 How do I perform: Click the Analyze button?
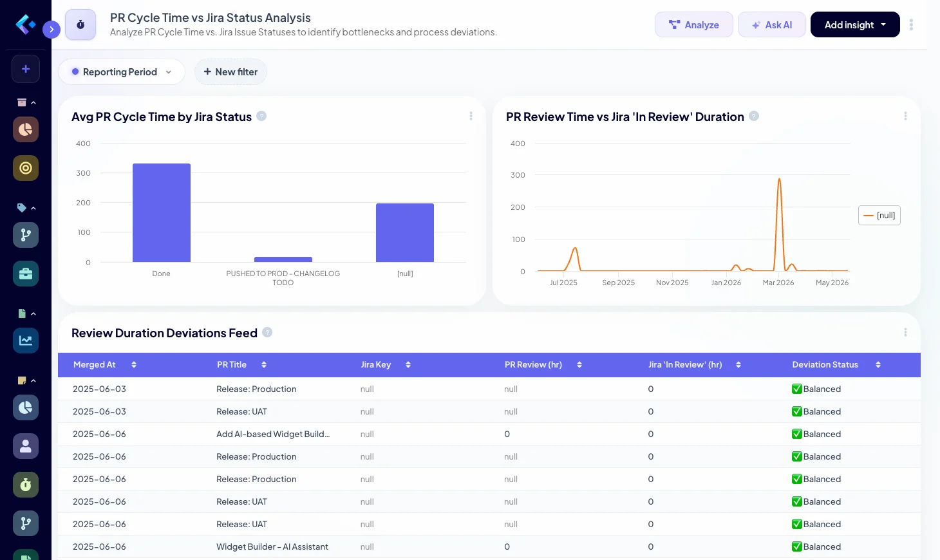[694, 24]
